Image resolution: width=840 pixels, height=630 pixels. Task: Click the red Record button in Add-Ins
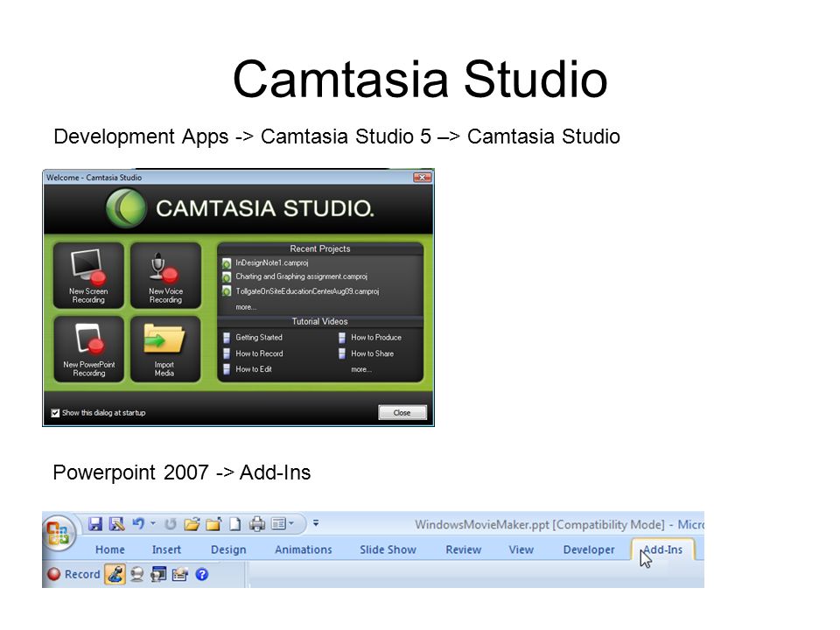click(x=73, y=574)
